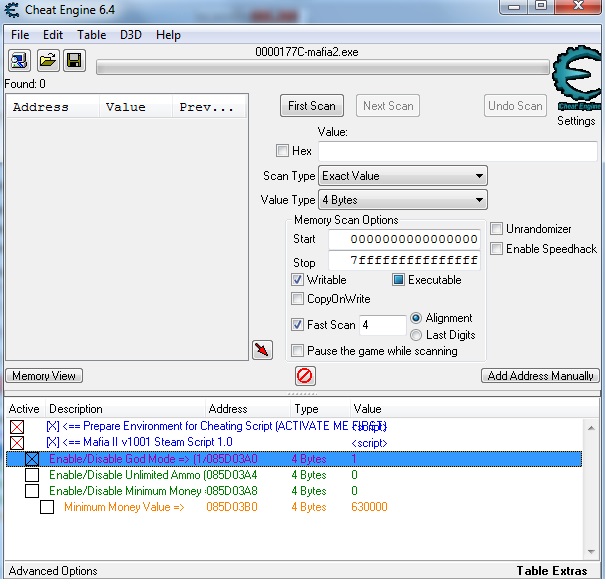
Task: Open the Table menu
Action: [x=91, y=35]
